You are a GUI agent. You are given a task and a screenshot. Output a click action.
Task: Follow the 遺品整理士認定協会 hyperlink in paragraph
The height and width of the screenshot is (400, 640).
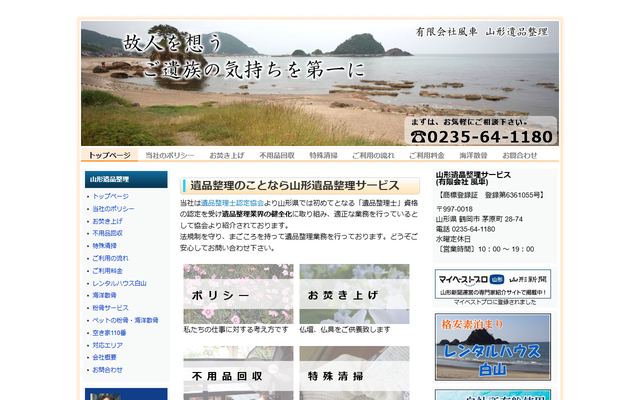(x=232, y=203)
